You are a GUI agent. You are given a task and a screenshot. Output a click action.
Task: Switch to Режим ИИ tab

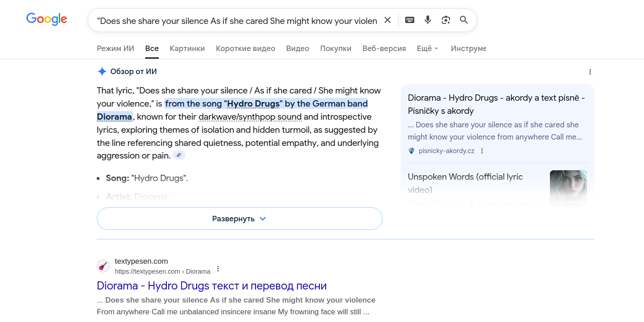click(x=115, y=48)
